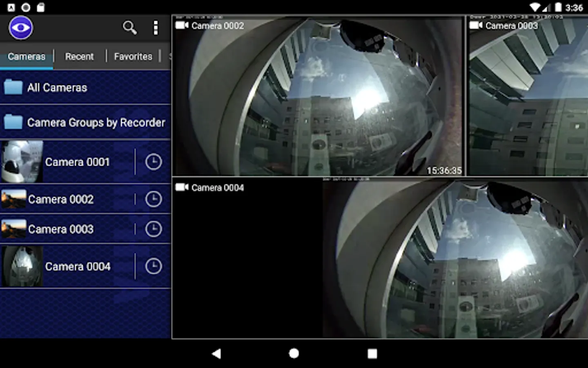
Task: Open Camera 0003 history clock icon
Action: (x=154, y=229)
